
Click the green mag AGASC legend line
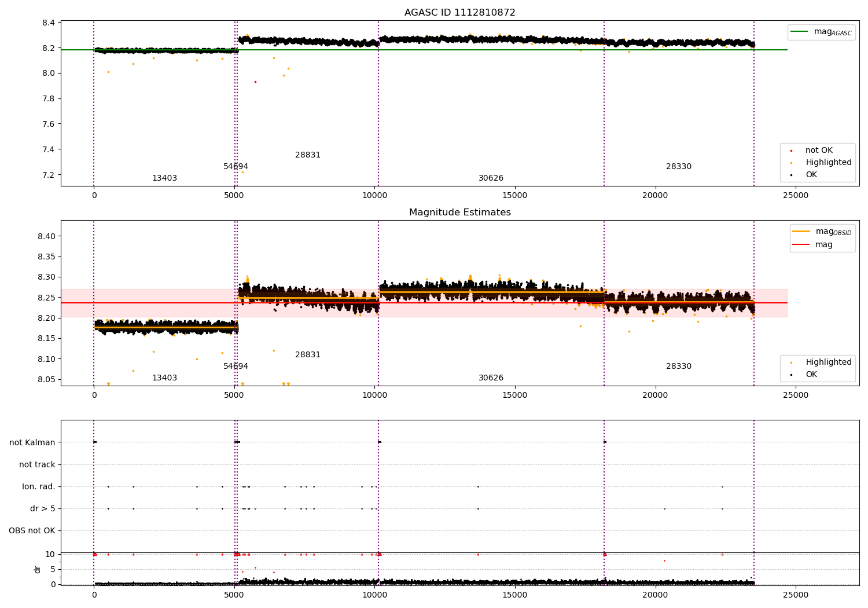[x=800, y=32]
